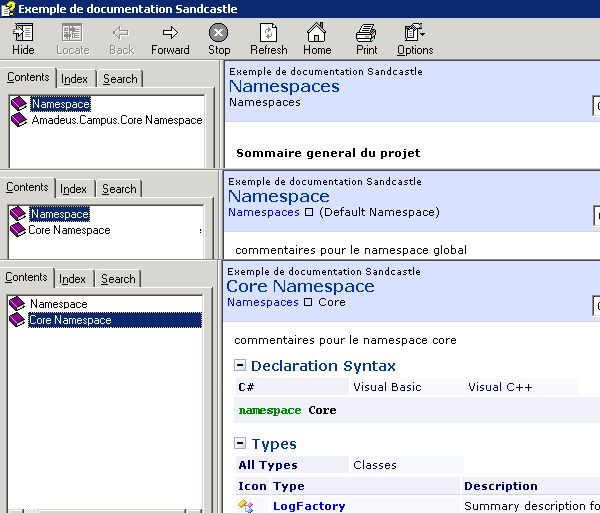Select the Contents tab in the top panel
This screenshot has height=513, width=600.
(x=28, y=77)
